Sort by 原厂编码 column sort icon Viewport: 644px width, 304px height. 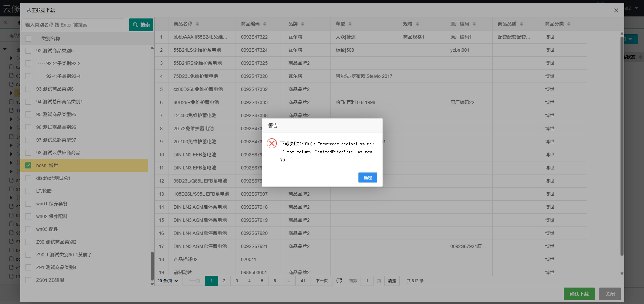coord(474,24)
